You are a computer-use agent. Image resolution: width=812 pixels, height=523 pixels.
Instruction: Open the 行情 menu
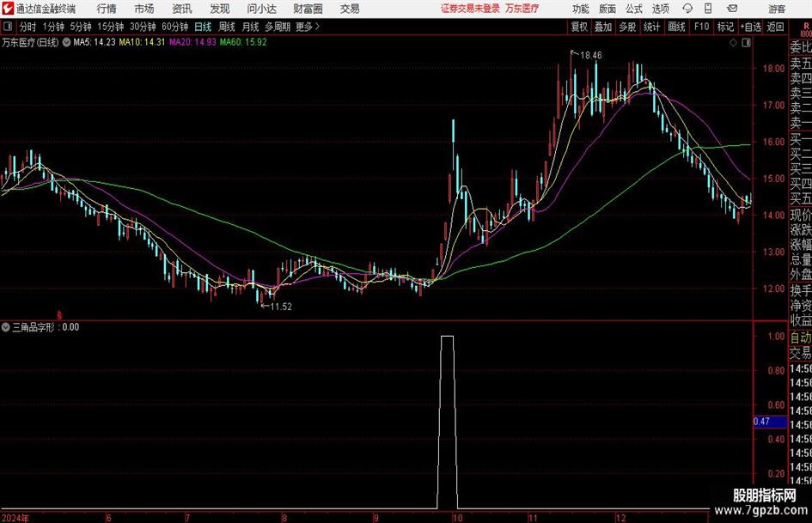107,9
